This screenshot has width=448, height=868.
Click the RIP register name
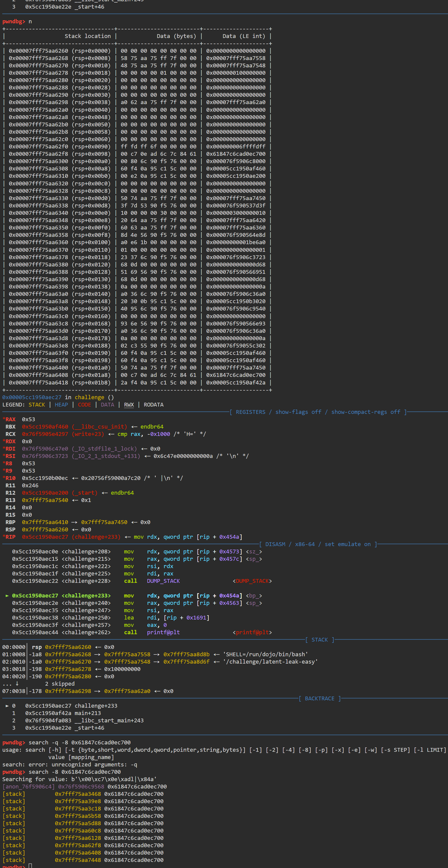10,537
